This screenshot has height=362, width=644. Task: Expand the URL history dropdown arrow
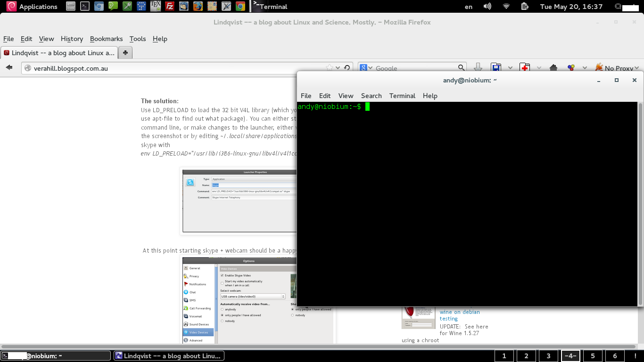[338, 68]
